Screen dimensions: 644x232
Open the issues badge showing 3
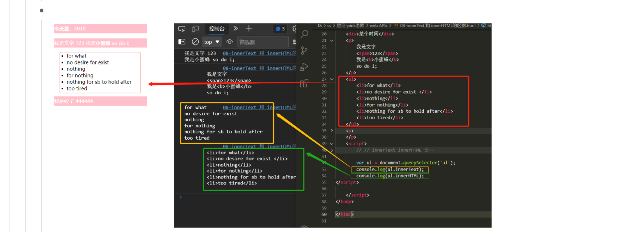[x=280, y=29]
